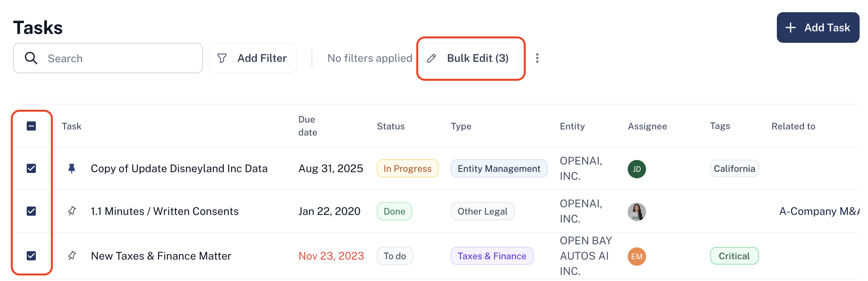
Task: Open the In Progress status dropdown
Action: click(x=407, y=168)
